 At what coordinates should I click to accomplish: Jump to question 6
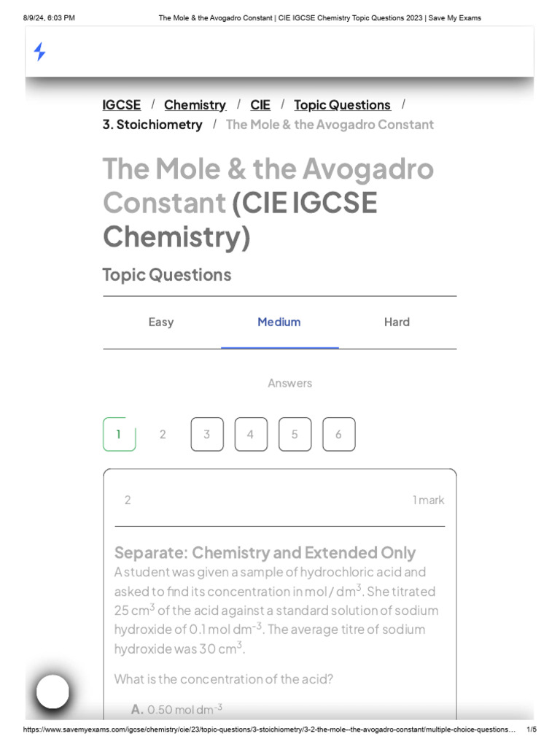pos(338,434)
